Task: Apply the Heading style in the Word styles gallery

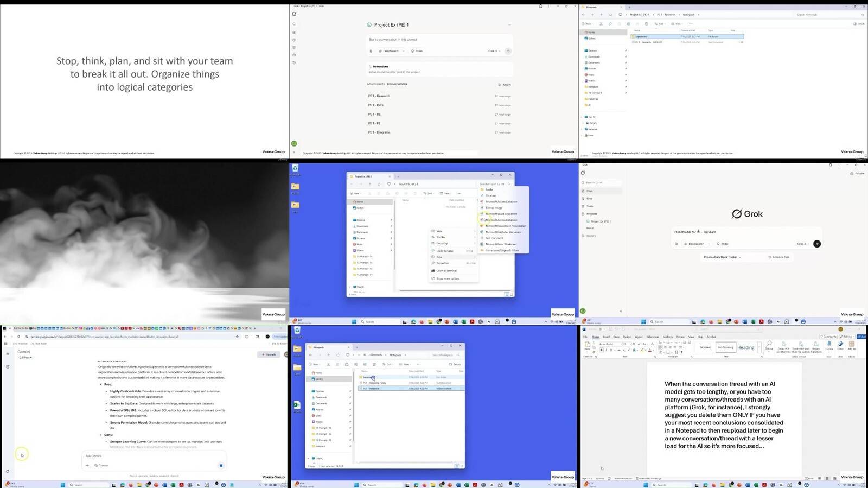Action: tap(745, 347)
